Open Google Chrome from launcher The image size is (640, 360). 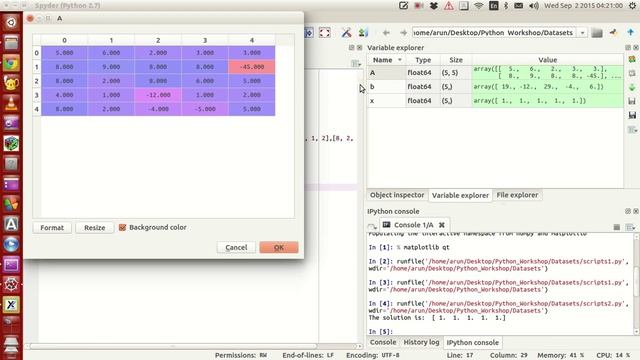click(11, 63)
